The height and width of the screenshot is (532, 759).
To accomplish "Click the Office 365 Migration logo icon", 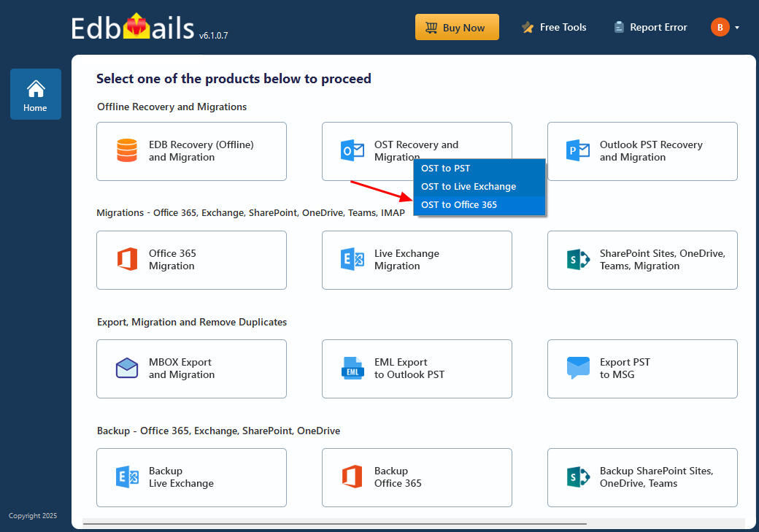I will pos(127,260).
